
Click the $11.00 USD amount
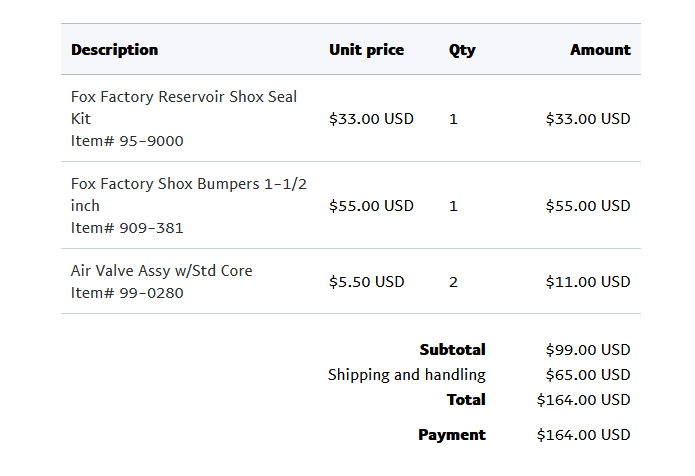tap(588, 282)
